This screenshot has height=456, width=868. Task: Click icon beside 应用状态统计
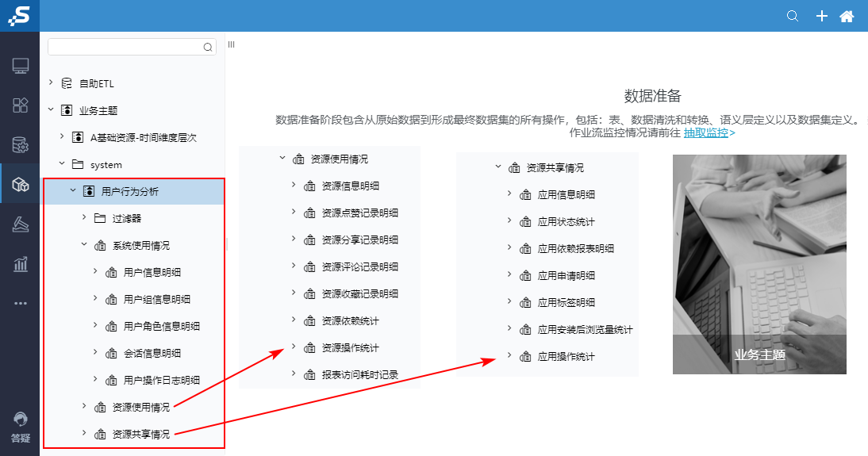click(525, 222)
